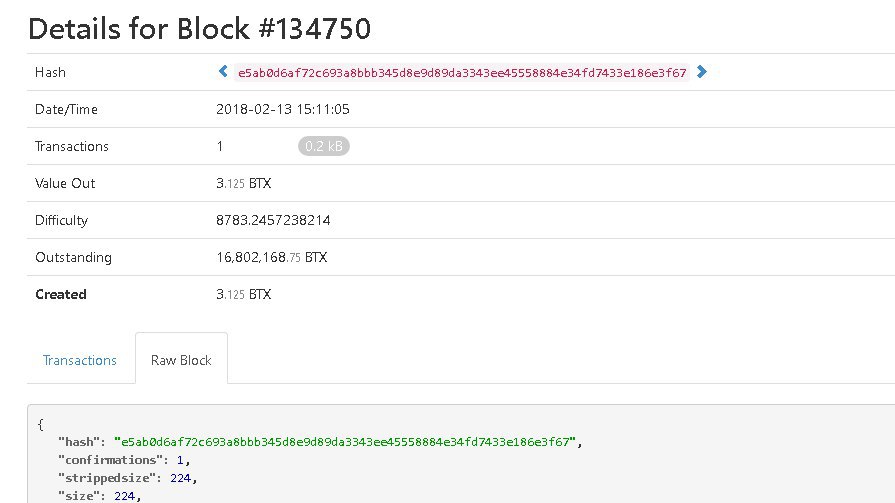
Task: Click the "size" line in raw JSON
Action: [x=101, y=495]
